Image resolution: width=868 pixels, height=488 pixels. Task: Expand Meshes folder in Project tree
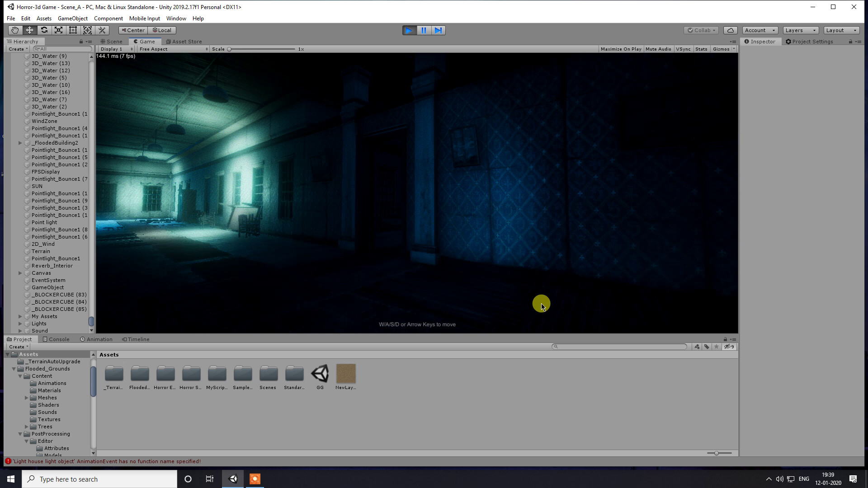coord(27,398)
